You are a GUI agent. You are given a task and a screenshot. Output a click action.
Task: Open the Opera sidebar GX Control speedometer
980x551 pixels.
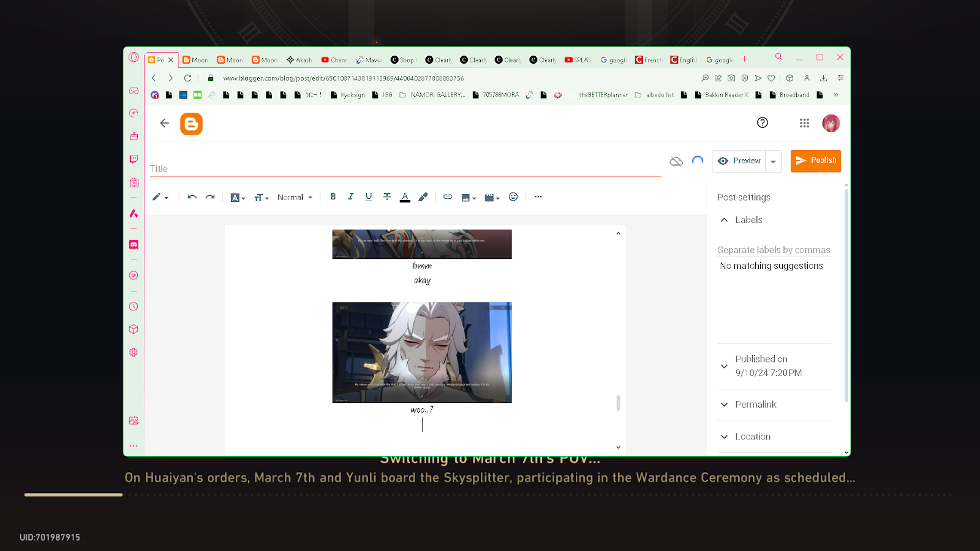tap(134, 113)
